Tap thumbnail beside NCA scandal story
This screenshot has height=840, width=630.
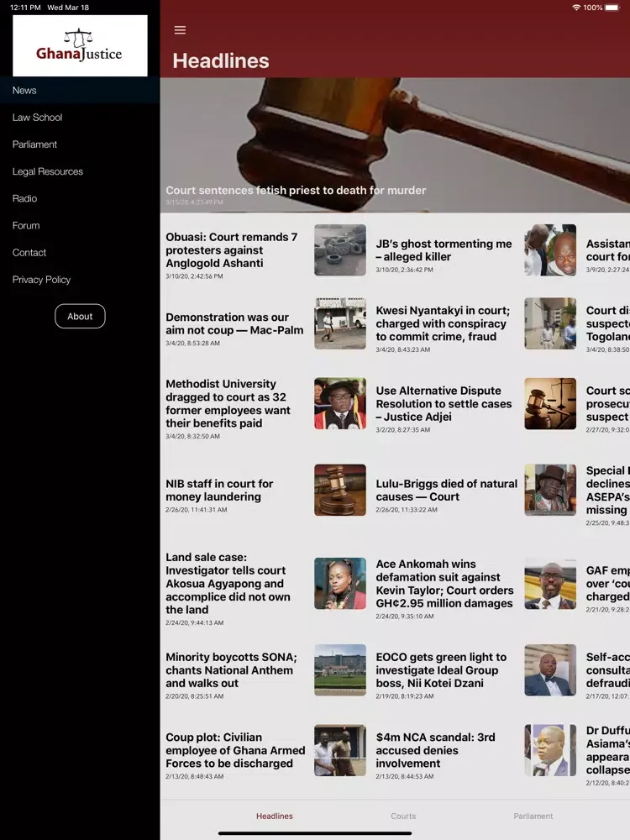pyautogui.click(x=550, y=750)
